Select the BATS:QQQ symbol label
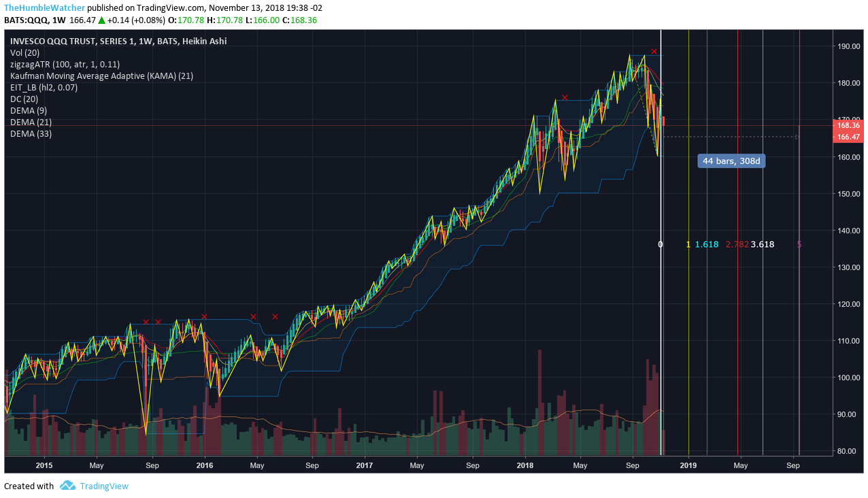This screenshot has width=868, height=498. tap(27, 20)
